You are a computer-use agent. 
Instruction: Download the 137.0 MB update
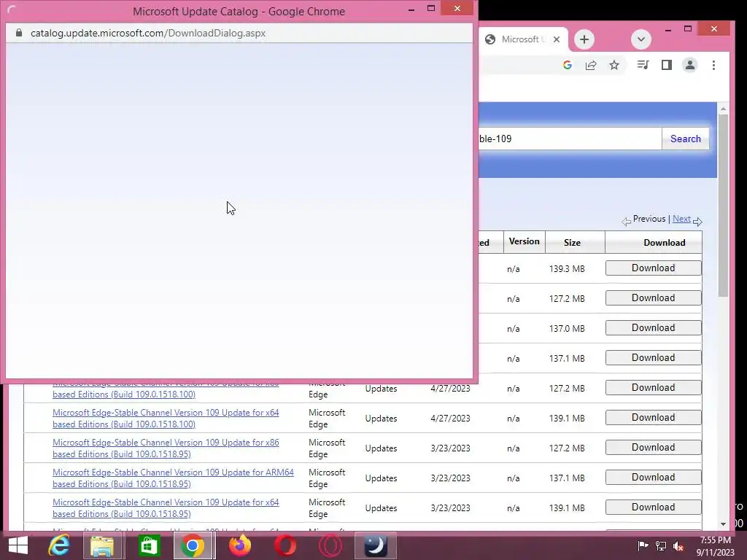[x=653, y=328]
